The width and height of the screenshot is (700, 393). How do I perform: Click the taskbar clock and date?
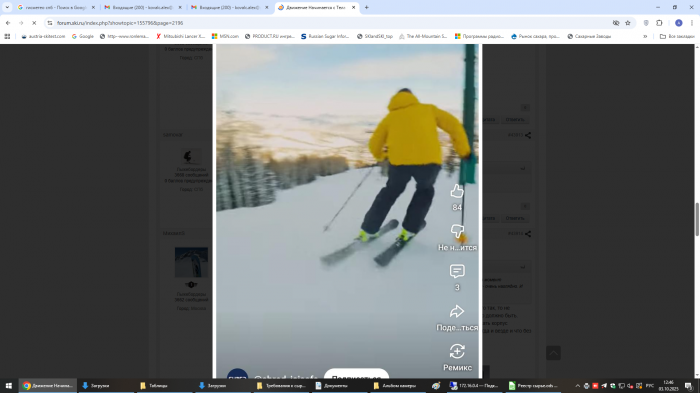point(668,385)
